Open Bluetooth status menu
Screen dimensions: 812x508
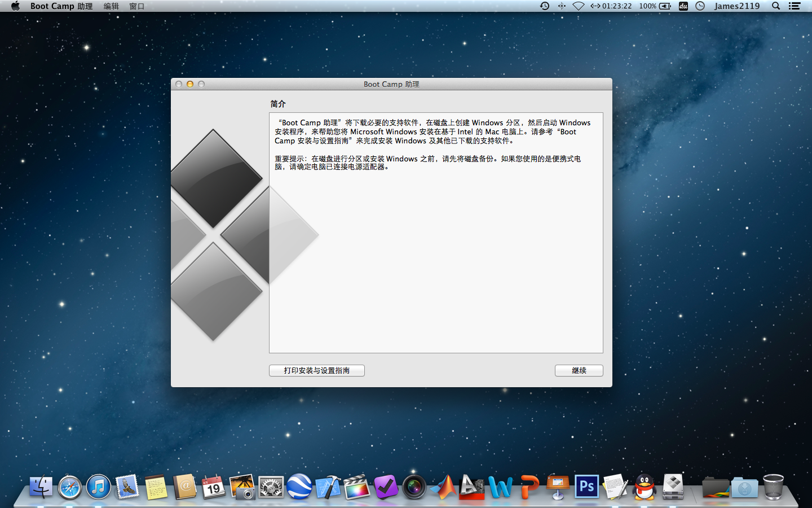point(562,6)
